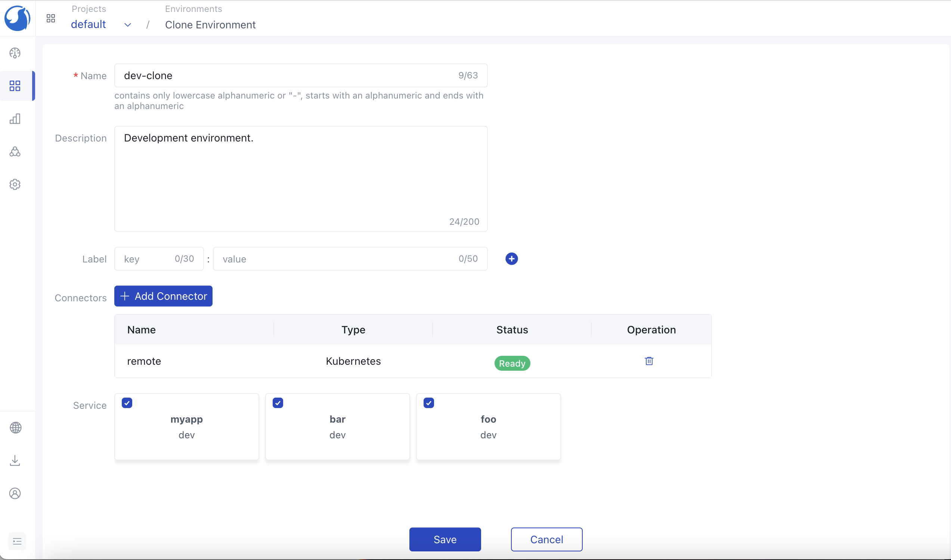Uncheck the foo service checkbox
This screenshot has width=951, height=560.
coord(428,403)
